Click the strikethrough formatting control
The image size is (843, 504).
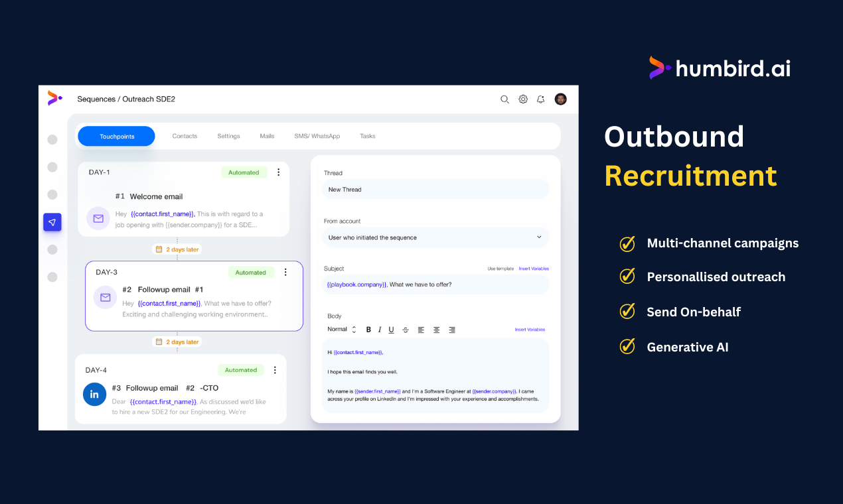point(406,330)
